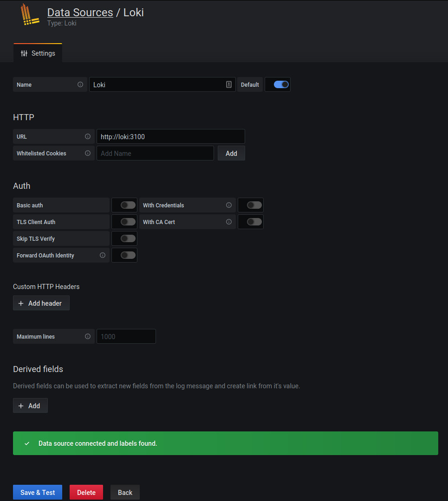Click the 'Custom HTTP Headers' heading
Image resolution: width=448 pixels, height=501 pixels.
point(46,287)
